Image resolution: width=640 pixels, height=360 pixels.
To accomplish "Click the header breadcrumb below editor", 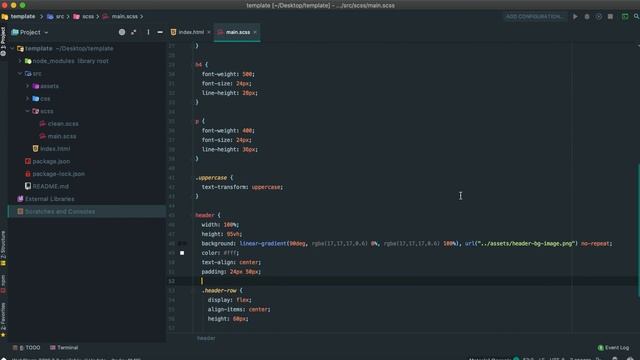I will pos(206,338).
